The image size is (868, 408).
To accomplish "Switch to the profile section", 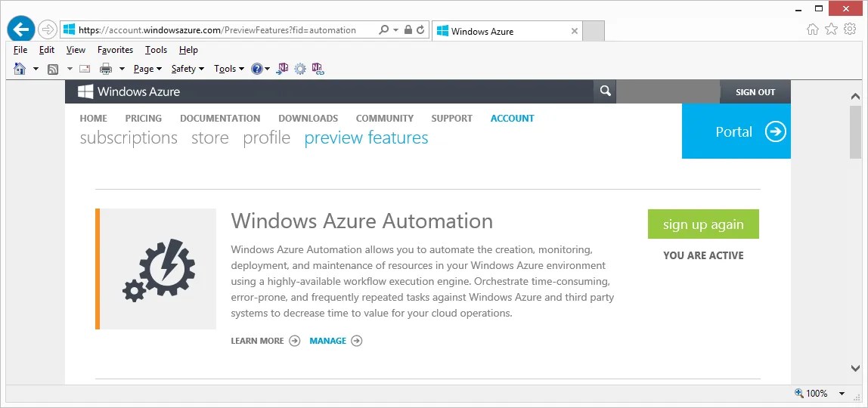I will [266, 138].
